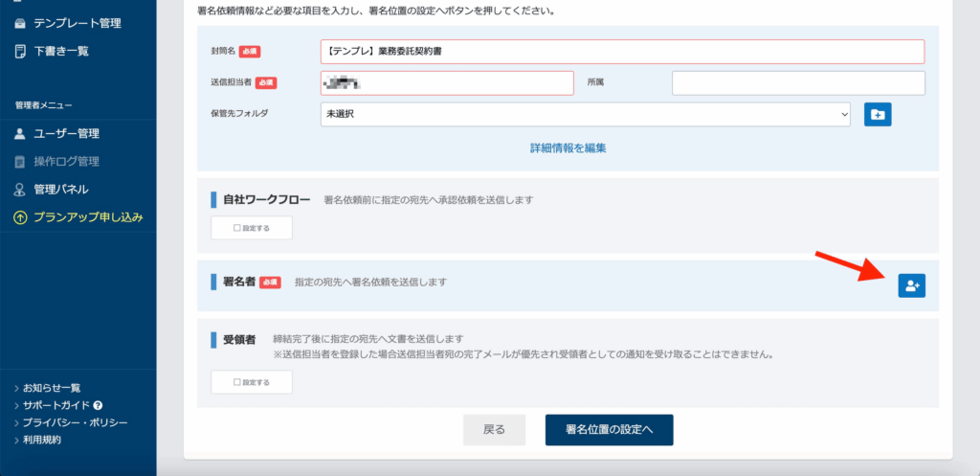Click the 送信担当者 input field

tap(447, 82)
